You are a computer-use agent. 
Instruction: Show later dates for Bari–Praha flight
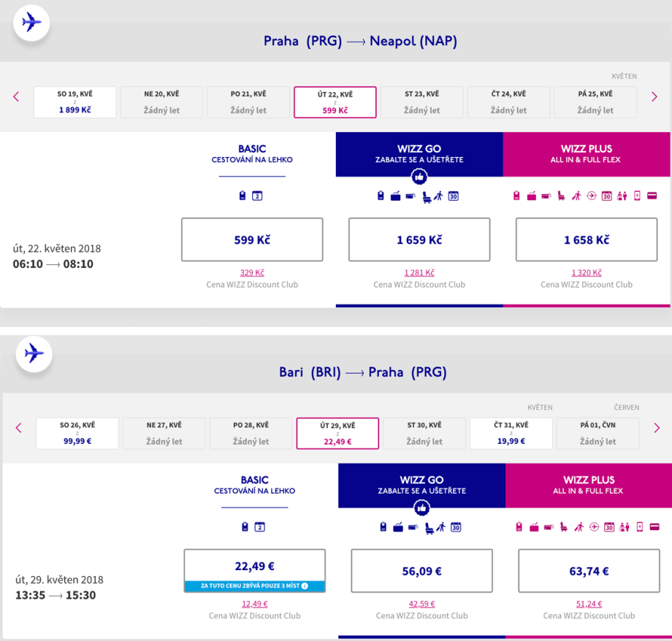(x=656, y=428)
